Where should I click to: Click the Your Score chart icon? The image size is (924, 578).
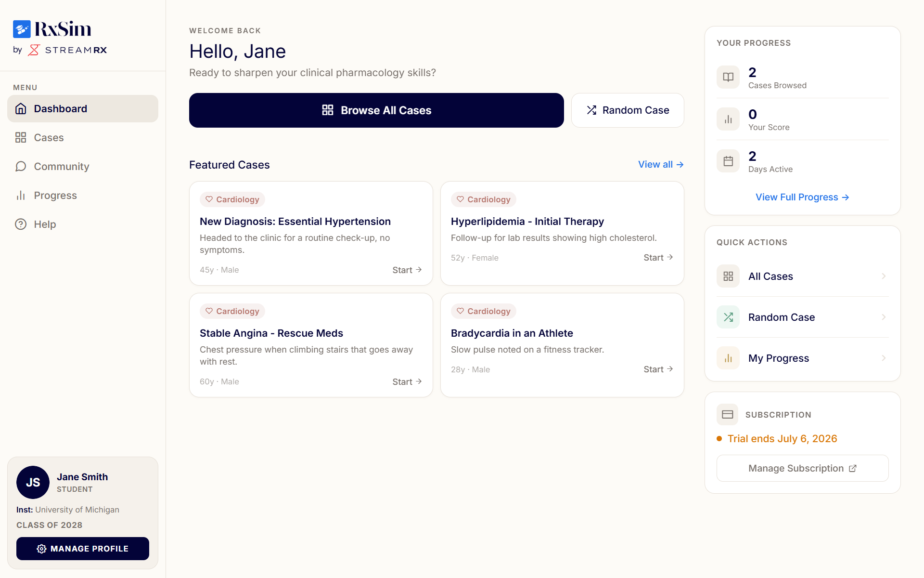coord(728,119)
